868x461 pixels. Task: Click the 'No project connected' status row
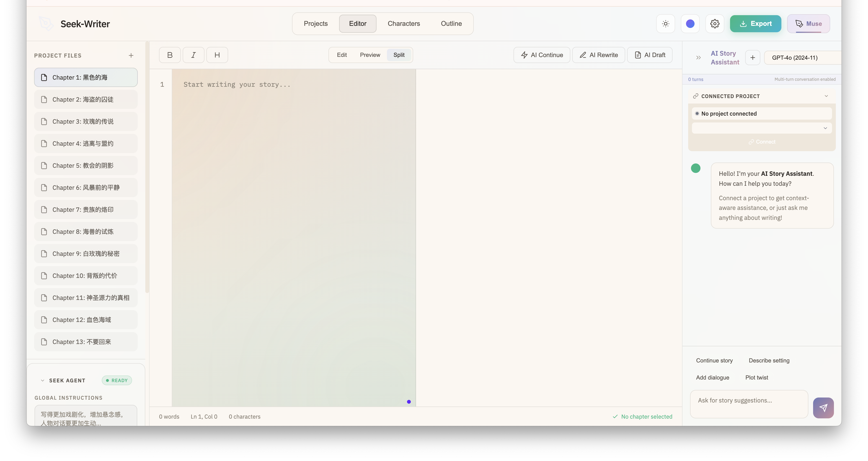tap(762, 114)
